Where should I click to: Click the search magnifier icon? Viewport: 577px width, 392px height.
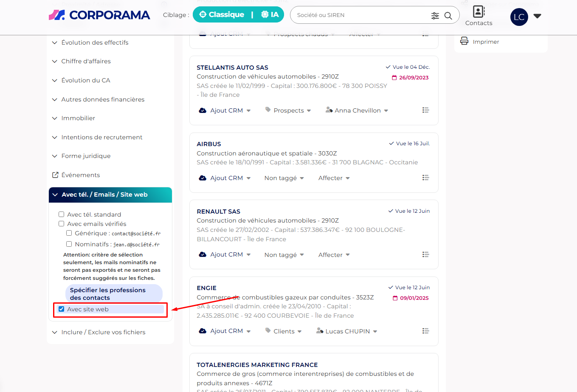(448, 16)
